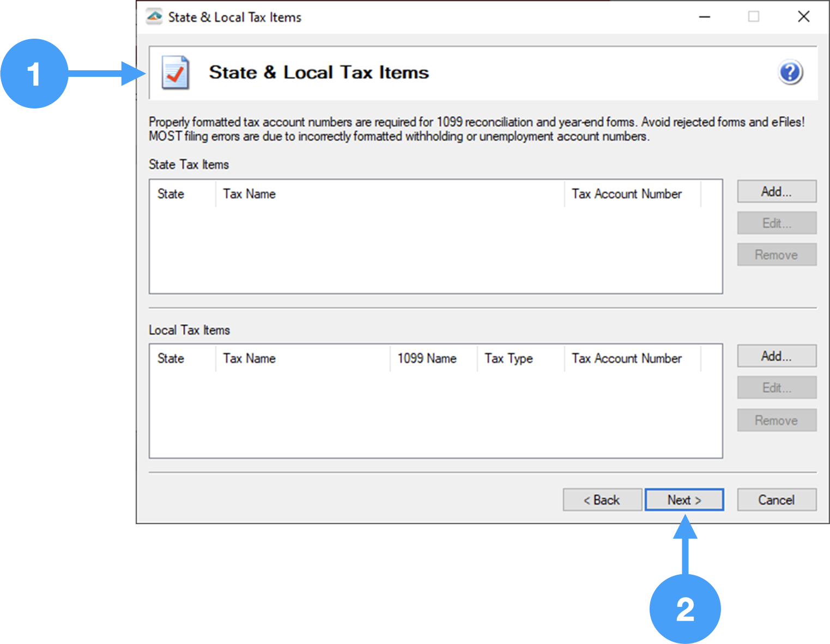Sort local tax list by Tax Type

(508, 359)
